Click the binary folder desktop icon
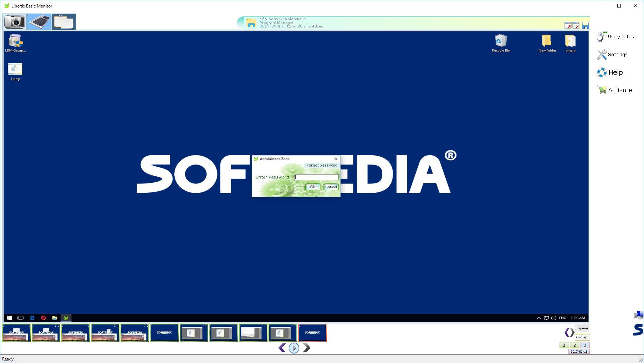 click(x=571, y=43)
